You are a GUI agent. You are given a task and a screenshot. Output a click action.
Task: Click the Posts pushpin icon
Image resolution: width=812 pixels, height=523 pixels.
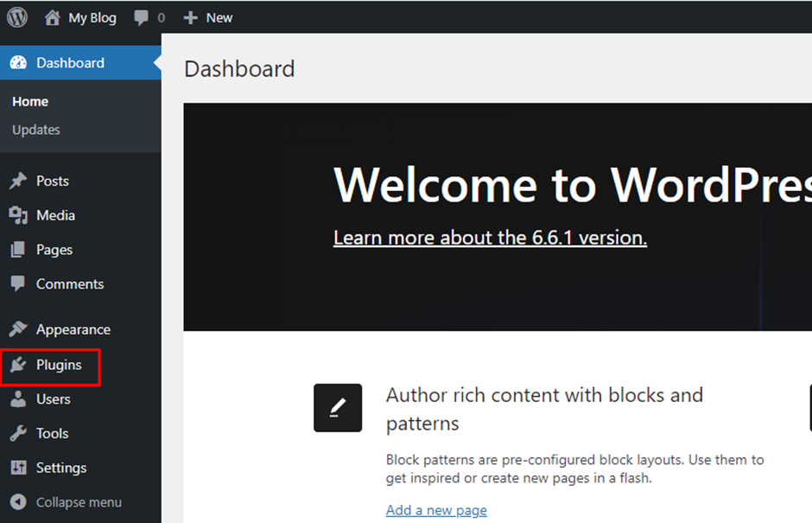tap(20, 181)
